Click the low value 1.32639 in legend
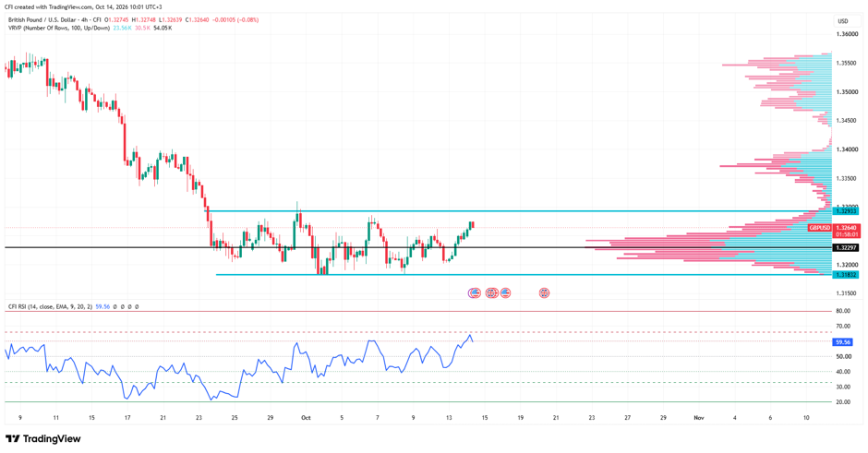The image size is (868, 453). click(x=172, y=20)
